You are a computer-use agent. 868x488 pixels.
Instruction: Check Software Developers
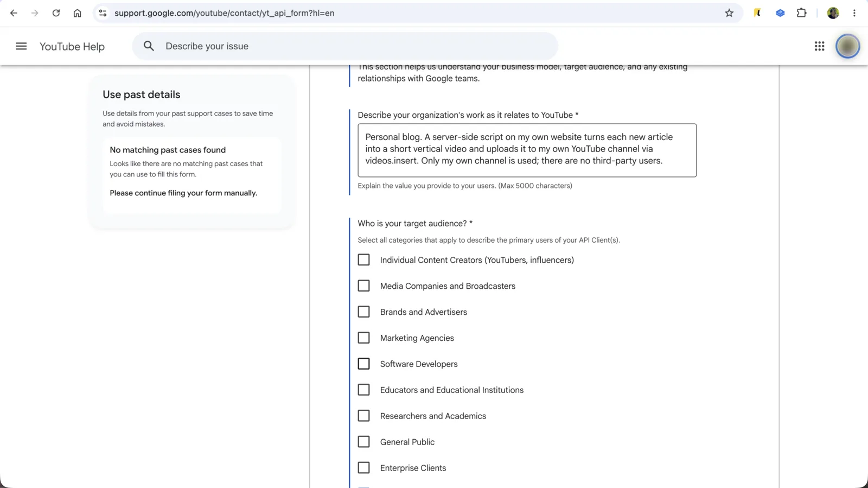pos(363,364)
